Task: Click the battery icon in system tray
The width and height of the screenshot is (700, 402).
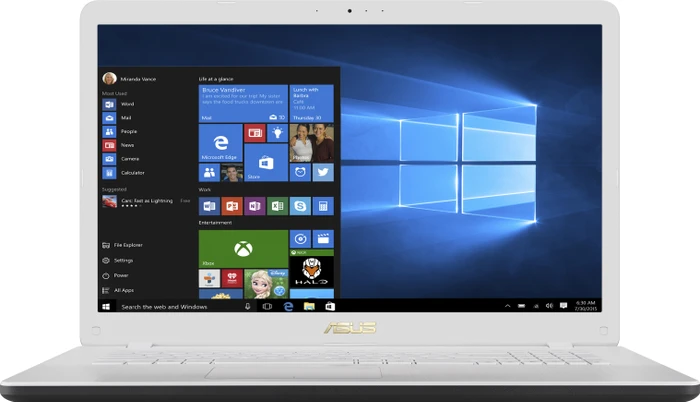Action: pos(521,306)
